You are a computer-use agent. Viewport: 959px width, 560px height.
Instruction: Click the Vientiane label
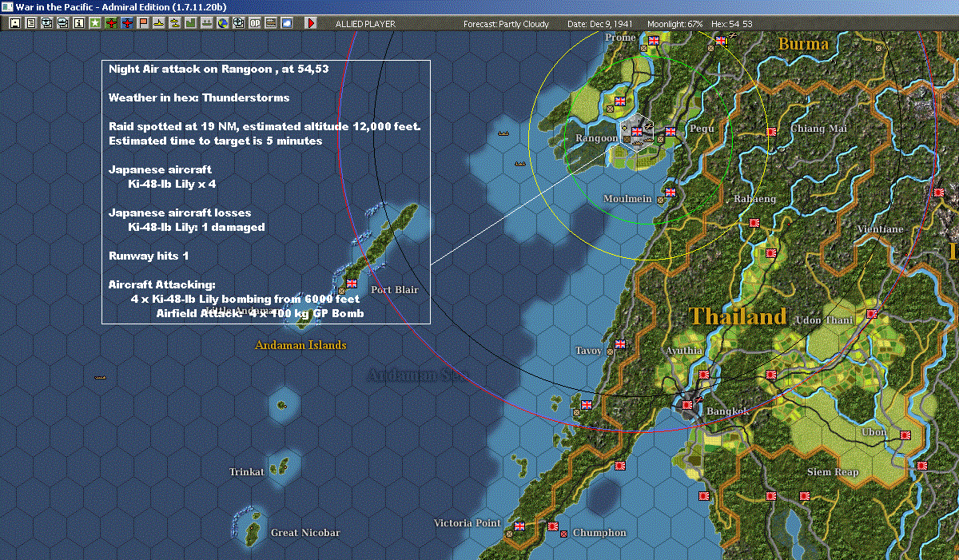tap(880, 229)
